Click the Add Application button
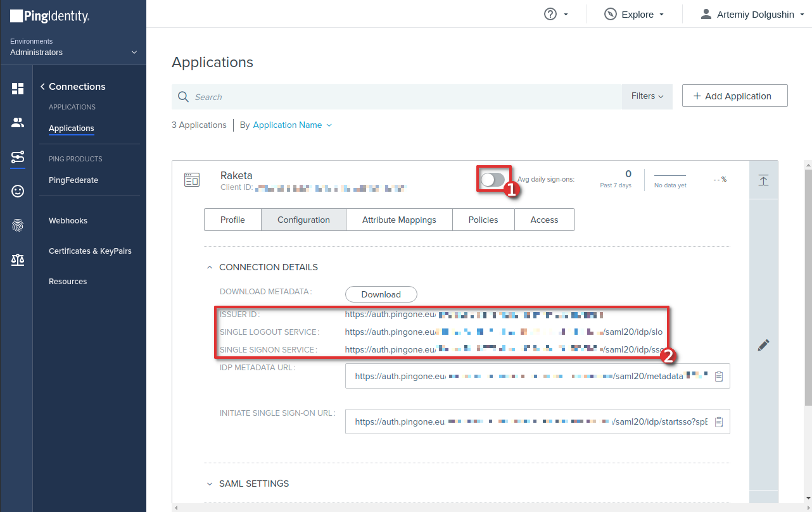The width and height of the screenshot is (812, 512). pos(735,96)
